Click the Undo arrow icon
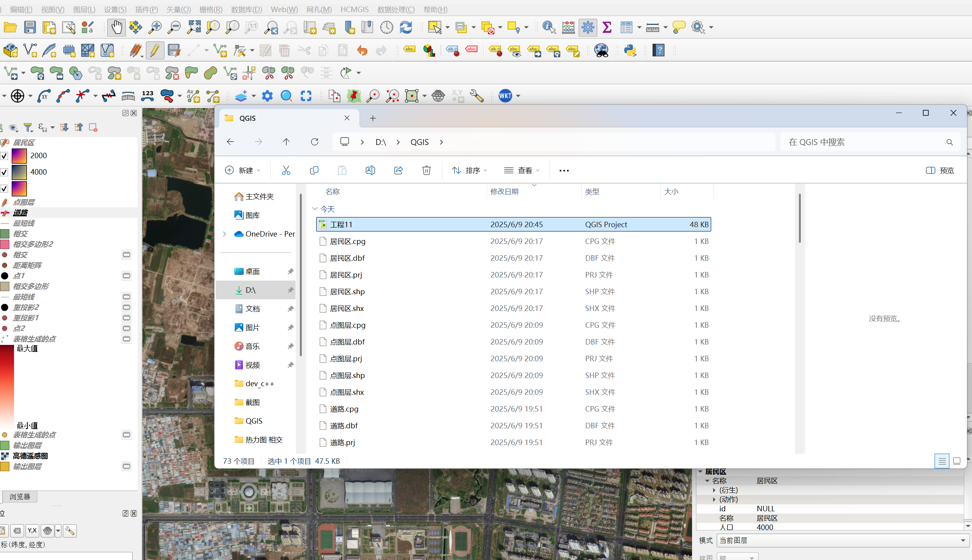Viewport: 972px width, 560px height. coord(362,50)
